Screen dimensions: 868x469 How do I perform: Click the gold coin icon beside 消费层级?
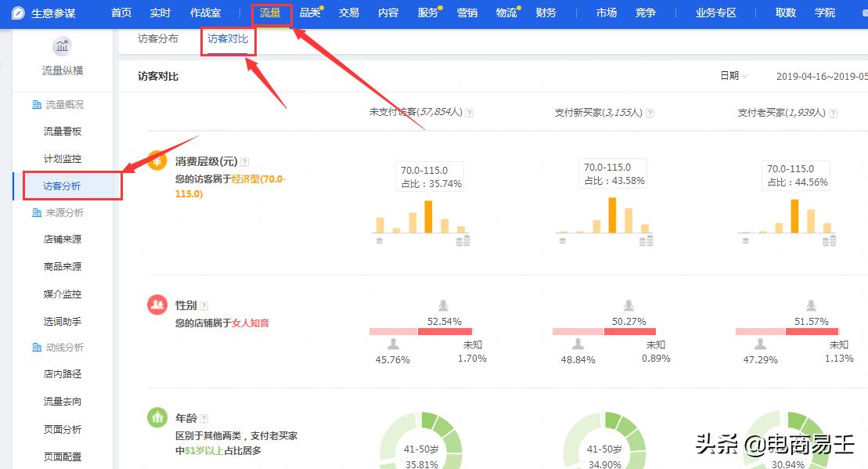pyautogui.click(x=157, y=161)
